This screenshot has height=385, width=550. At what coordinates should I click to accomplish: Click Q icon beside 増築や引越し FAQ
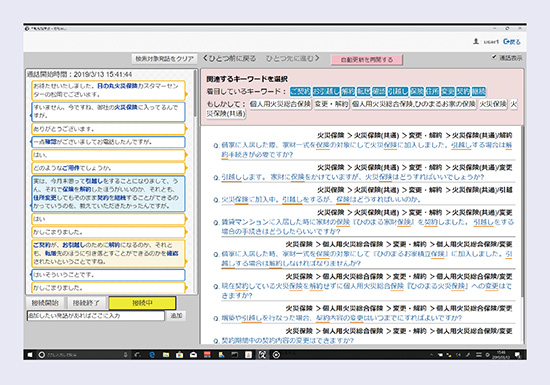point(216,319)
